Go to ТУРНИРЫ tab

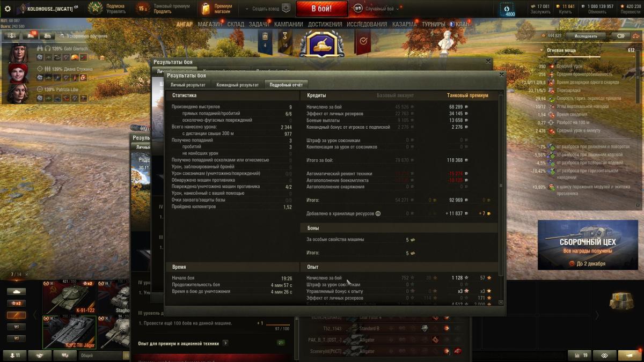[x=434, y=24]
